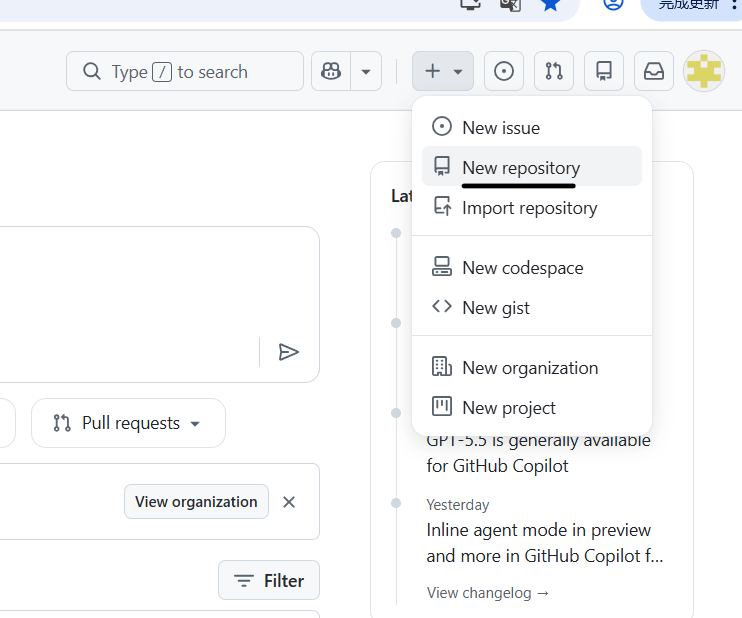Follow the View changelog link
The image size is (742, 618).
pos(487,592)
